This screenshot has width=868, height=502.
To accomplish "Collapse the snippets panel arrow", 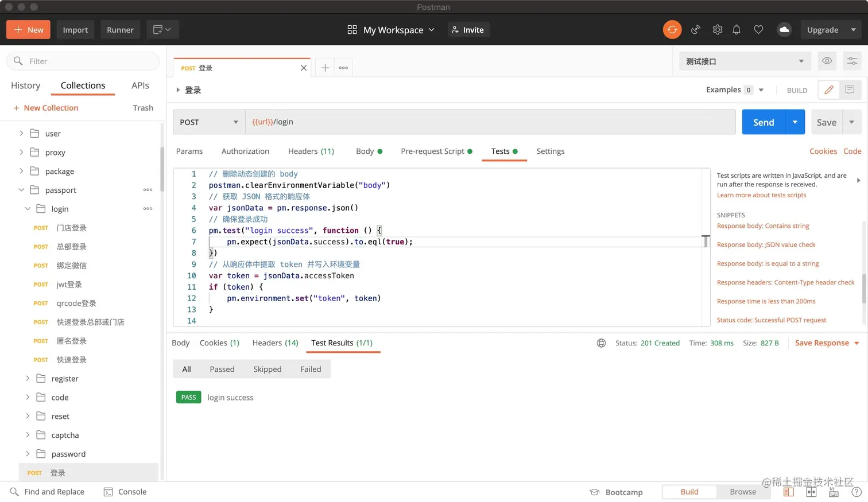I will [858, 180].
